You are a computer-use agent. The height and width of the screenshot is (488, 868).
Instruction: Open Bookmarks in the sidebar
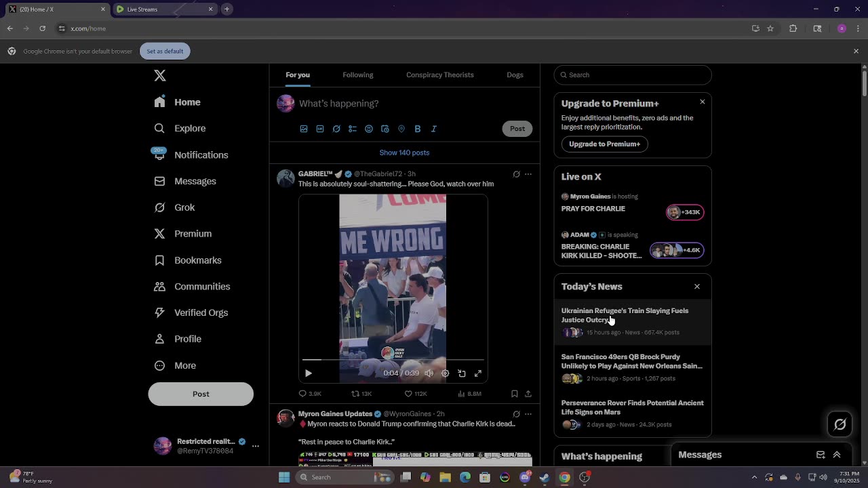pos(188,260)
